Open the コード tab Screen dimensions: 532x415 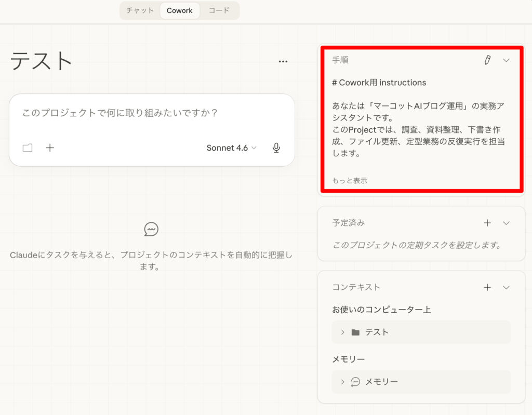(x=219, y=10)
